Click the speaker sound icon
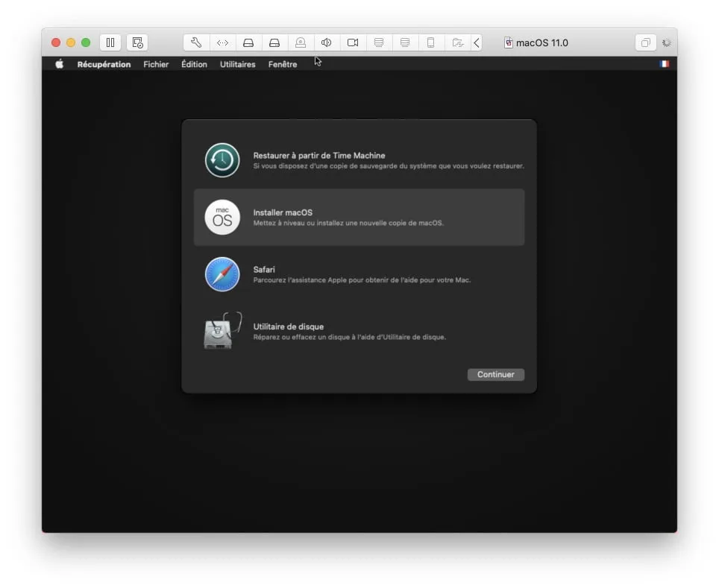The width and height of the screenshot is (719, 588). (x=327, y=42)
